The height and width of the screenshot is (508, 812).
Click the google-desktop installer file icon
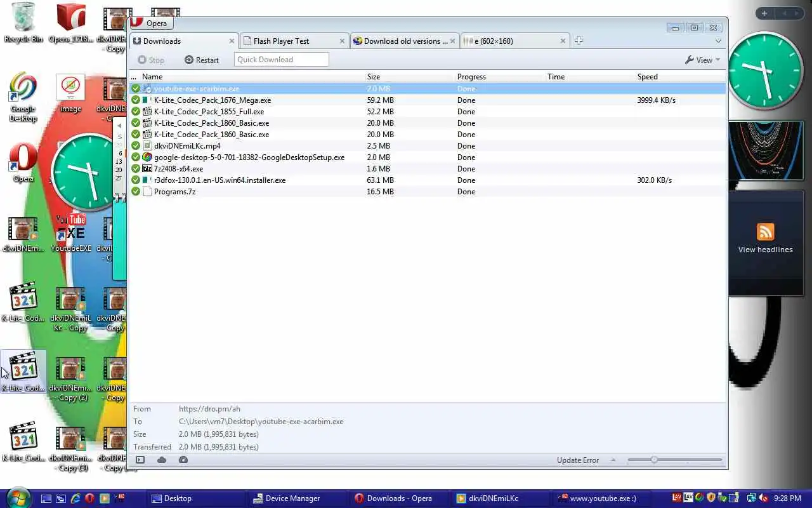coord(147,157)
